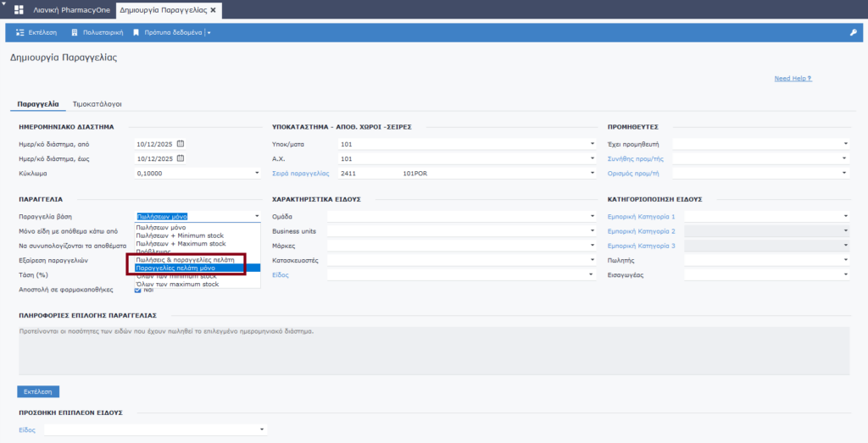Select Πωλήσεων + Minimum stock option

pyautogui.click(x=181, y=235)
